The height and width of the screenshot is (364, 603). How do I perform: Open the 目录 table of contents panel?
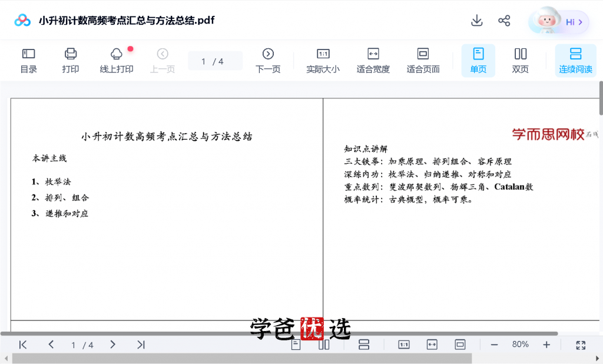pos(28,61)
